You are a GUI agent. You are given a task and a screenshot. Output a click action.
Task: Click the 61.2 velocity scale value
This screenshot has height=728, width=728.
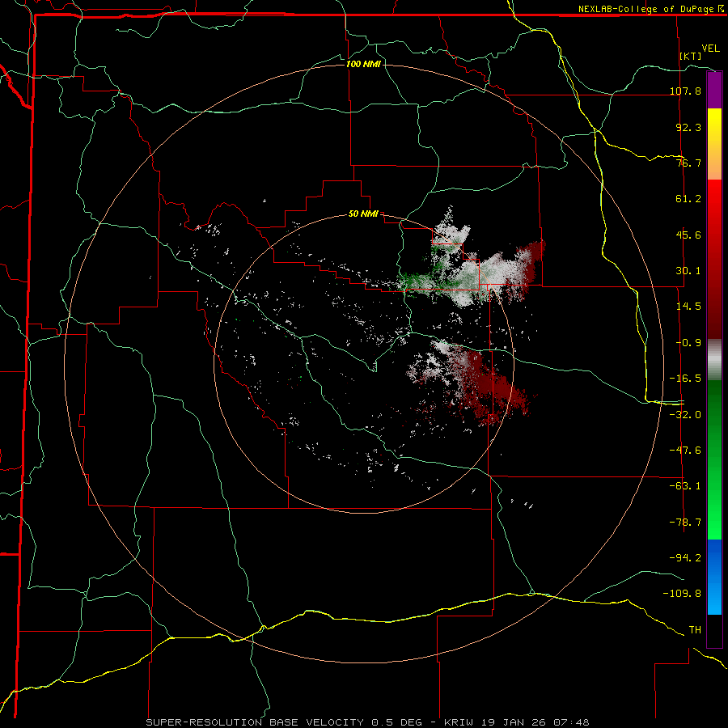coord(688,199)
